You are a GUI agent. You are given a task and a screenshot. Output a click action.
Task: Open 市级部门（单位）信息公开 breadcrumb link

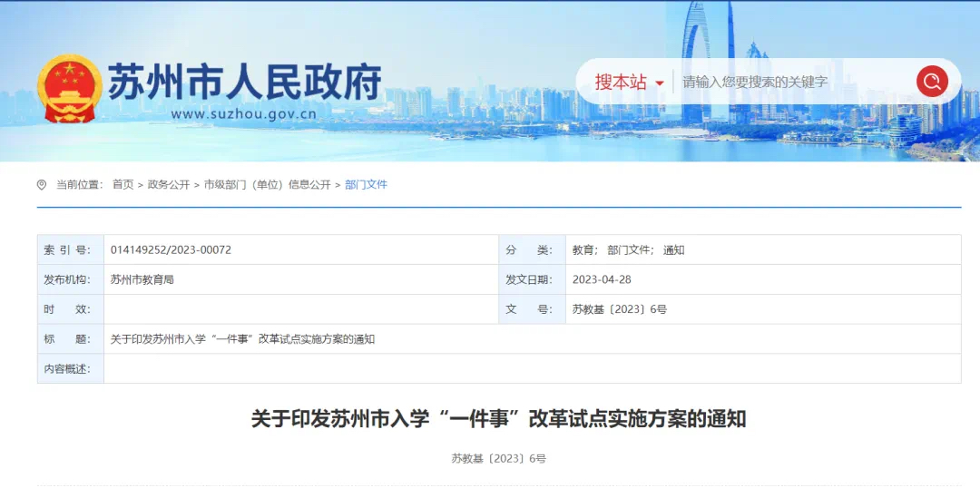[x=267, y=185]
